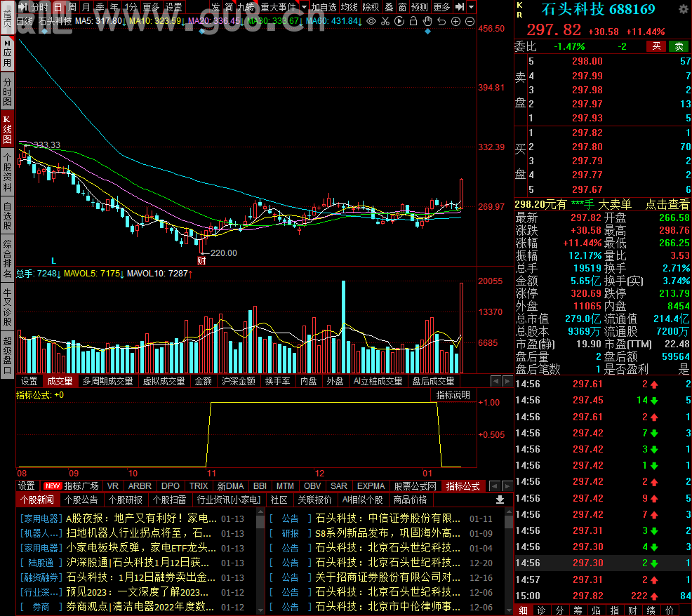Undo with the curved back arrow icon
Screen dimensions: 692x616
[x=441, y=21]
